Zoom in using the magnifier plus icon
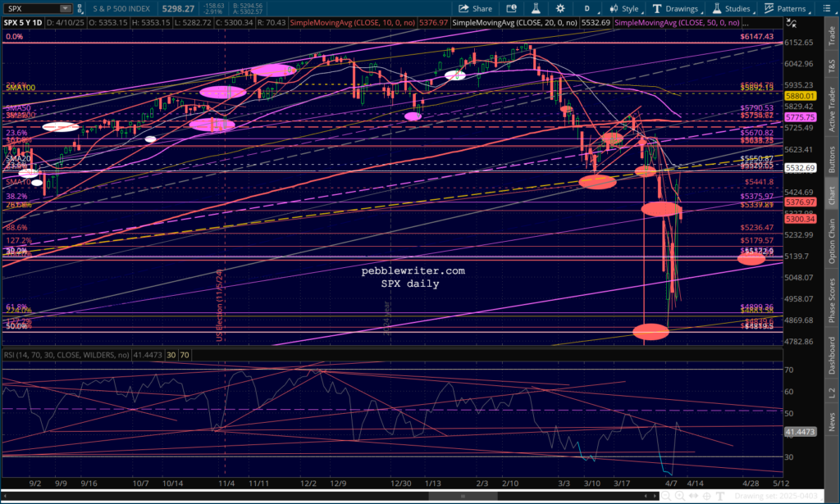The width and height of the screenshot is (840, 504). pyautogui.click(x=680, y=496)
